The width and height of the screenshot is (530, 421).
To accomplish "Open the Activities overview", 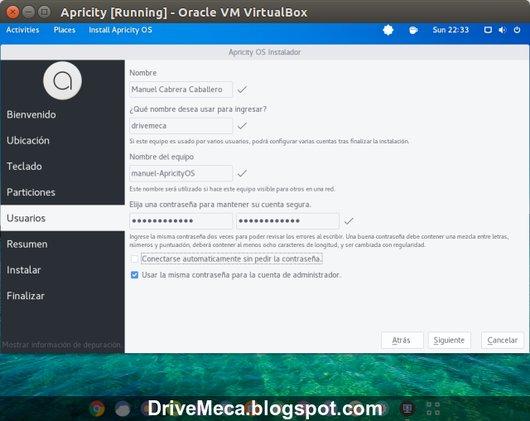I will point(23,30).
